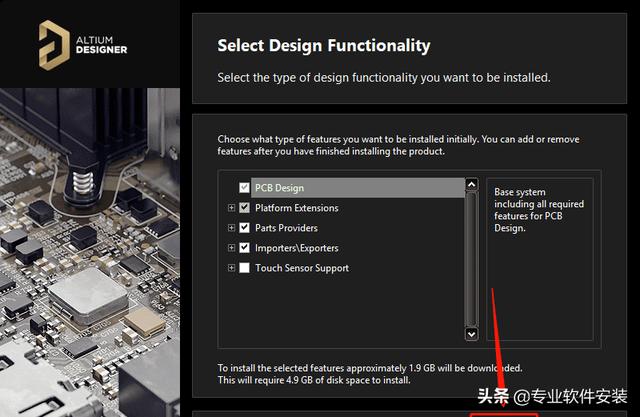Expand the Parts Providers tree node
This screenshot has width=640, height=417.
(x=231, y=228)
